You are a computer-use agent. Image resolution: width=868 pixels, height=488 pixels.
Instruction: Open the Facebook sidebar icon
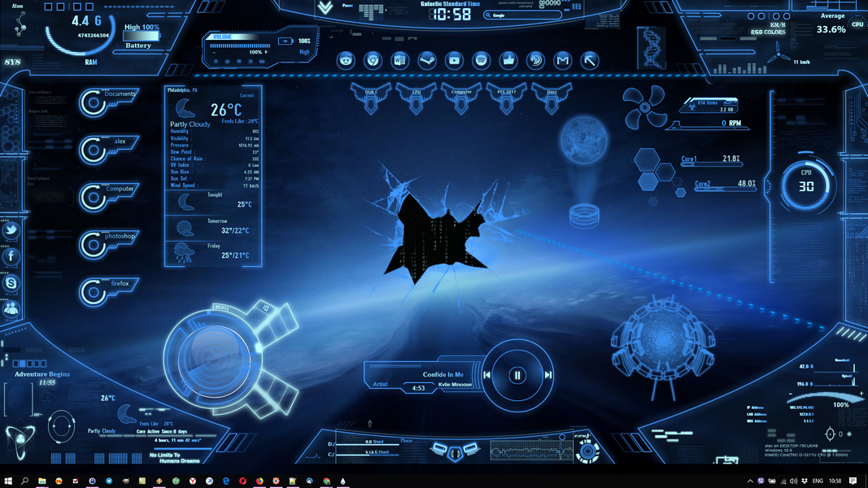(x=11, y=256)
